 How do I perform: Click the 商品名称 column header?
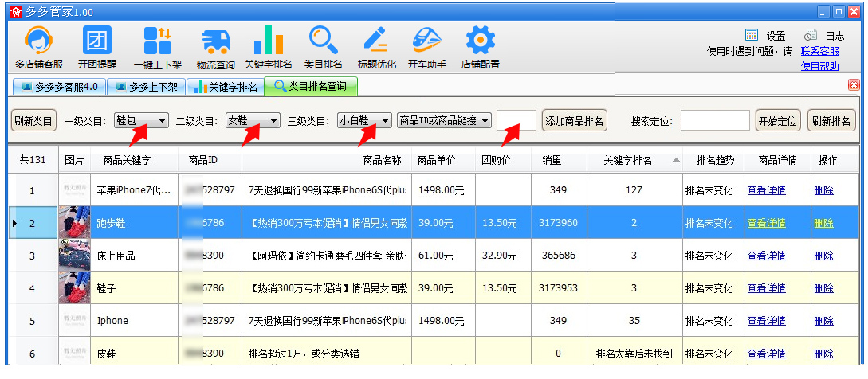click(327, 161)
